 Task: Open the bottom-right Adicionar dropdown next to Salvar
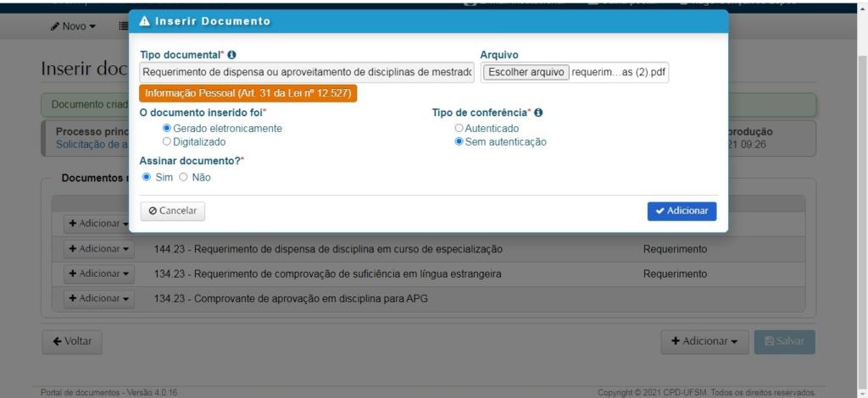click(x=704, y=341)
